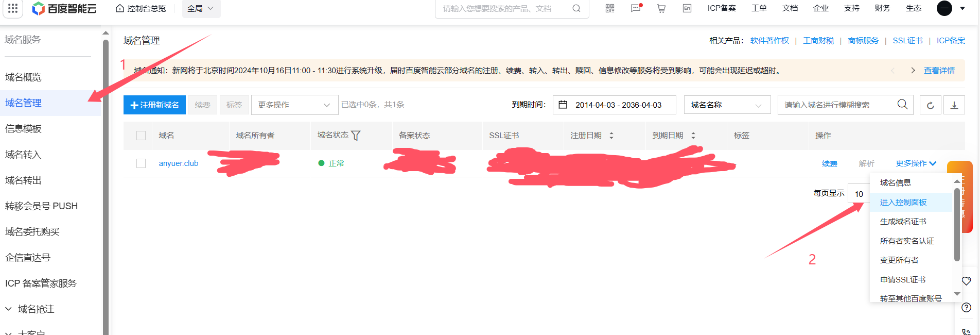The width and height of the screenshot is (980, 335).
Task: Open the user avatar menu
Action: tap(944, 8)
